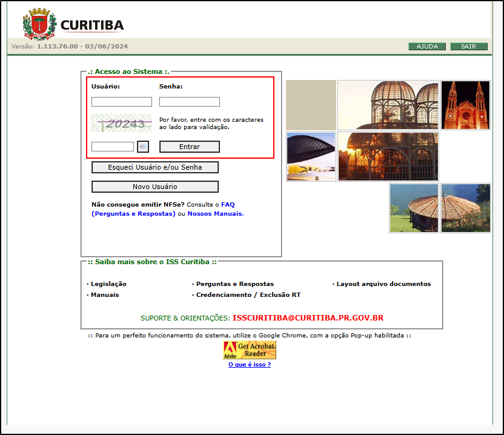
Task: Click the 'Acesso ao Sistema' heading
Action: point(128,71)
